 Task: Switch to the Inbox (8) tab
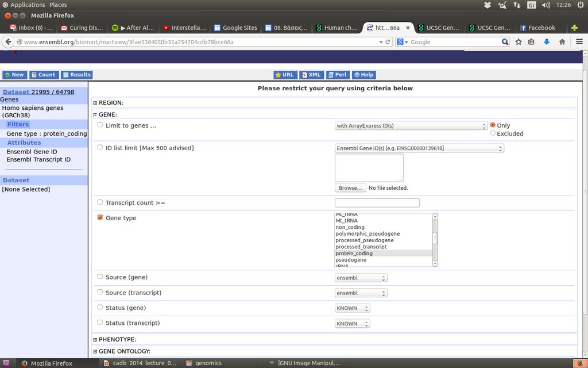click(x=32, y=28)
